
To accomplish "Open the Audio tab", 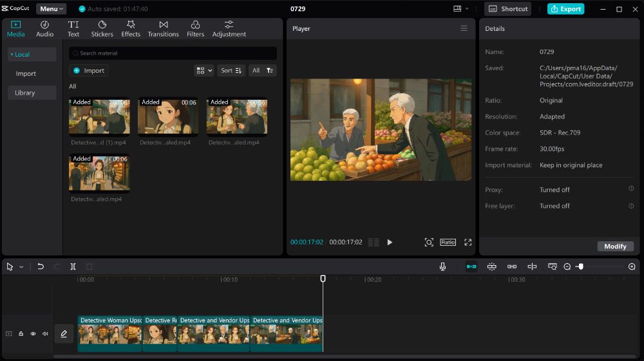I will coord(45,29).
